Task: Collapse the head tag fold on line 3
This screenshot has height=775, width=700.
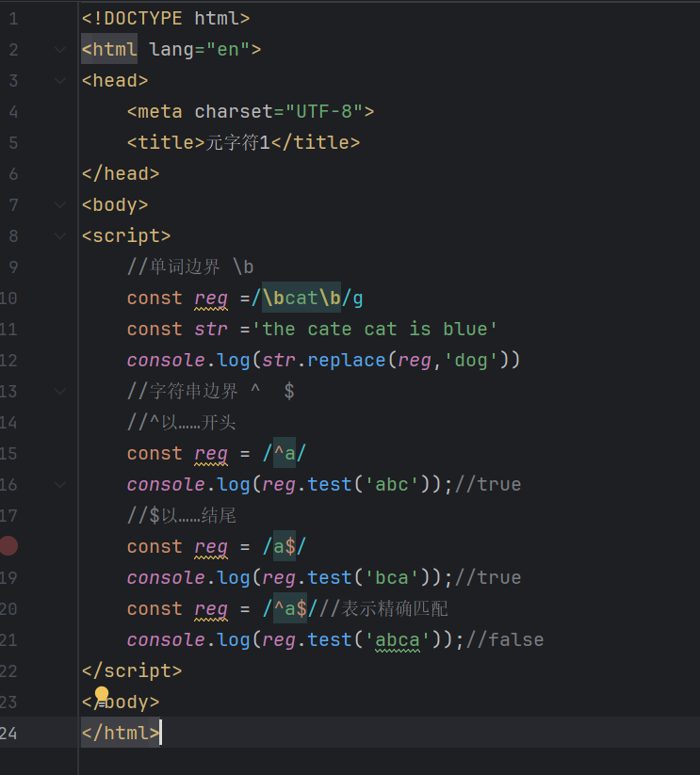Action: pyautogui.click(x=59, y=81)
